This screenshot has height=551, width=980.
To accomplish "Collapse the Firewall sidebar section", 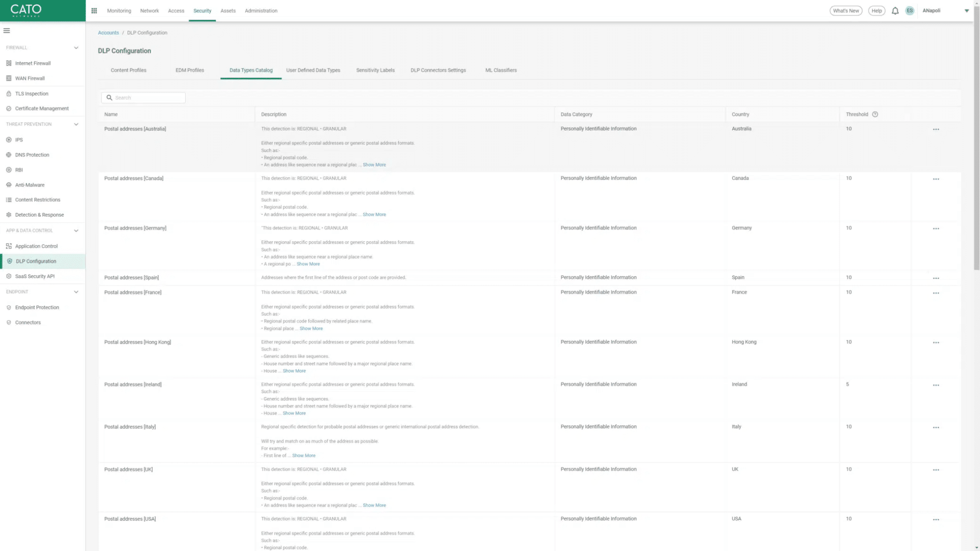I will [x=76, y=48].
